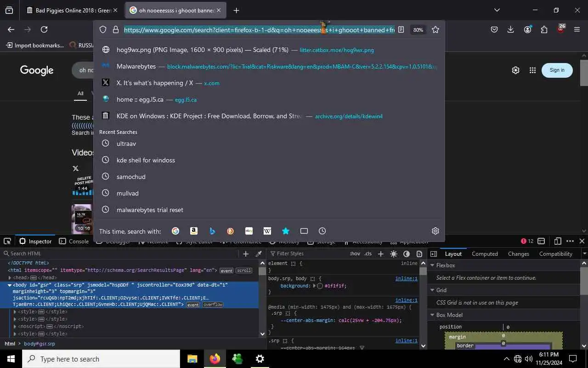Switch to Changes sidebar tab
The height and width of the screenshot is (368, 588).
[519, 253]
